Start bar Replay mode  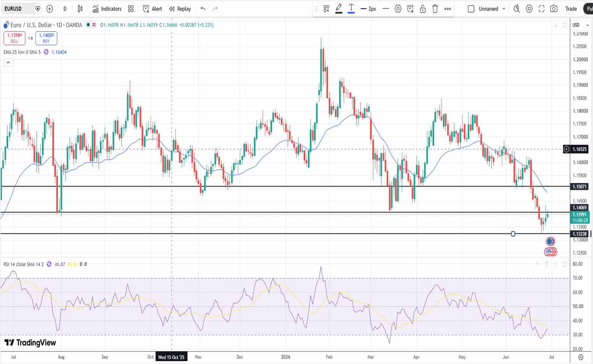pos(180,8)
